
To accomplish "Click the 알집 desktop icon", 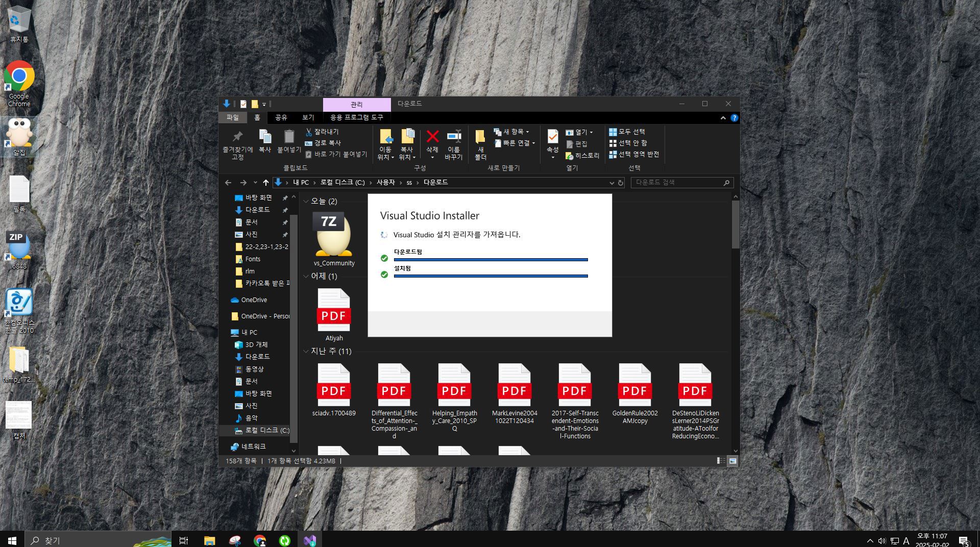I will (19, 137).
